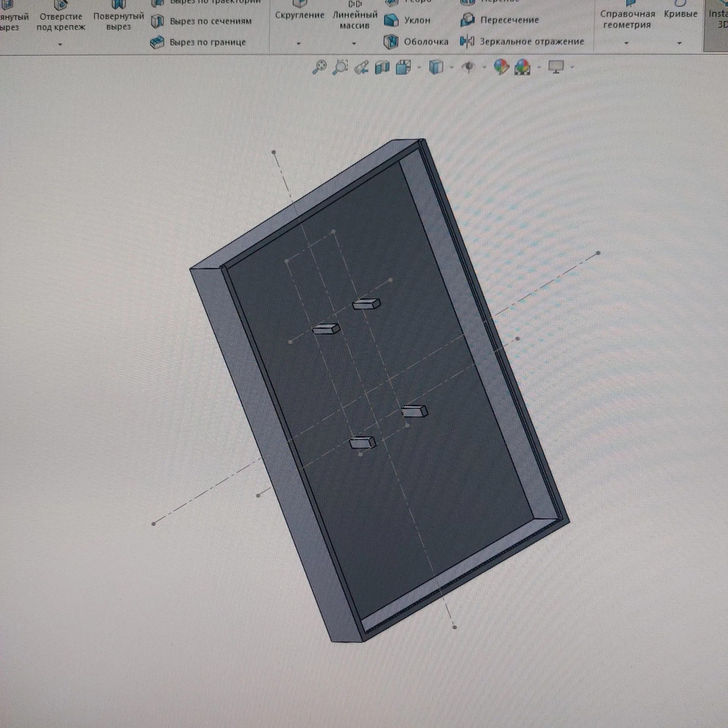Click the Previous View icon
Image resolution: width=728 pixels, height=728 pixels.
click(x=361, y=68)
